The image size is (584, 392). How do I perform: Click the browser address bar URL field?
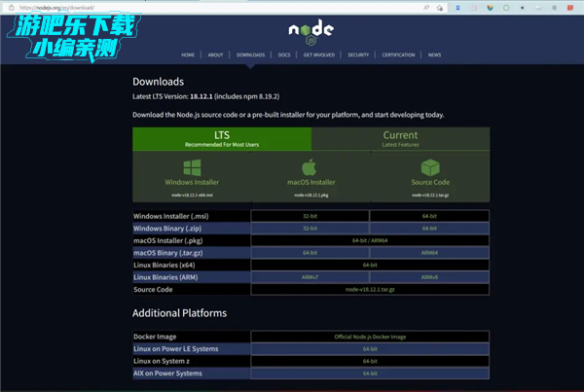tap(195, 7)
